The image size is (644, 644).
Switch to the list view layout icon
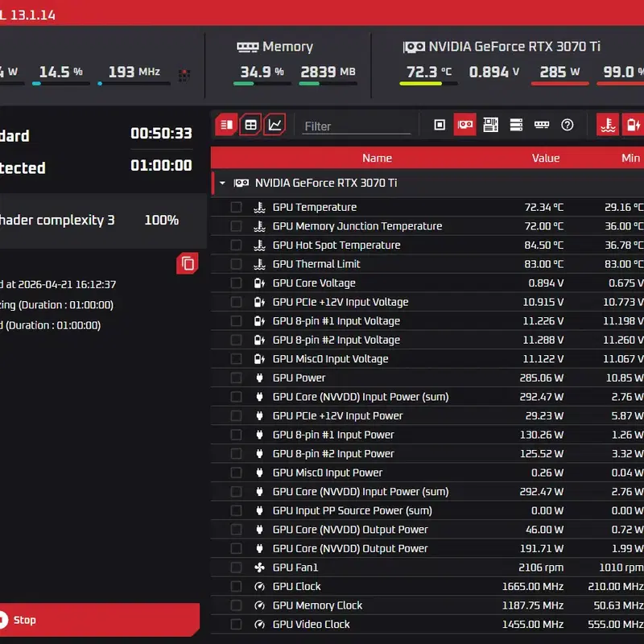click(226, 125)
